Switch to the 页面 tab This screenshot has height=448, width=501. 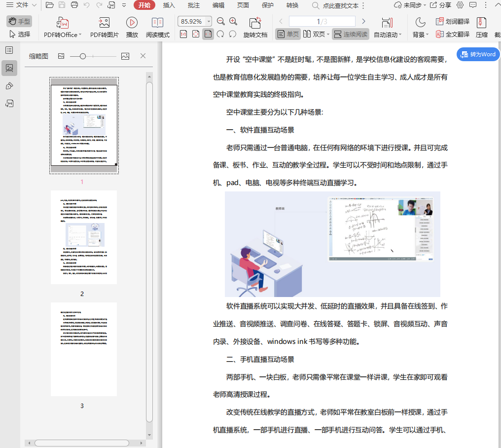coord(243,5)
